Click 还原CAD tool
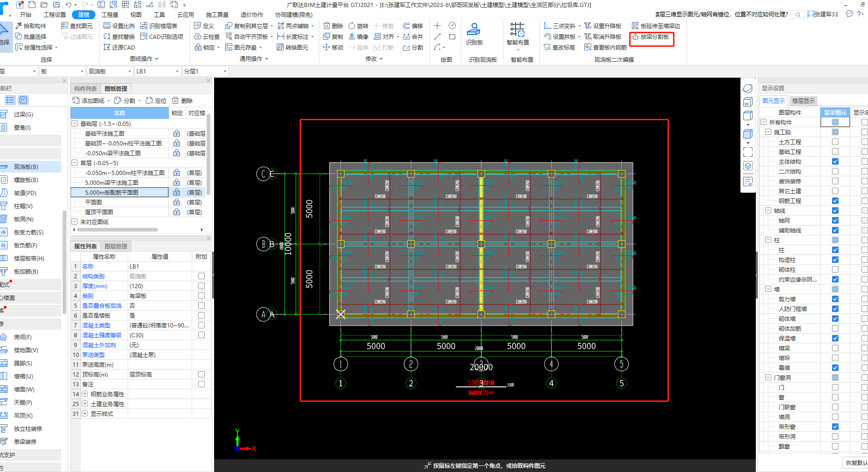The width and height of the screenshot is (868, 472). [119, 47]
